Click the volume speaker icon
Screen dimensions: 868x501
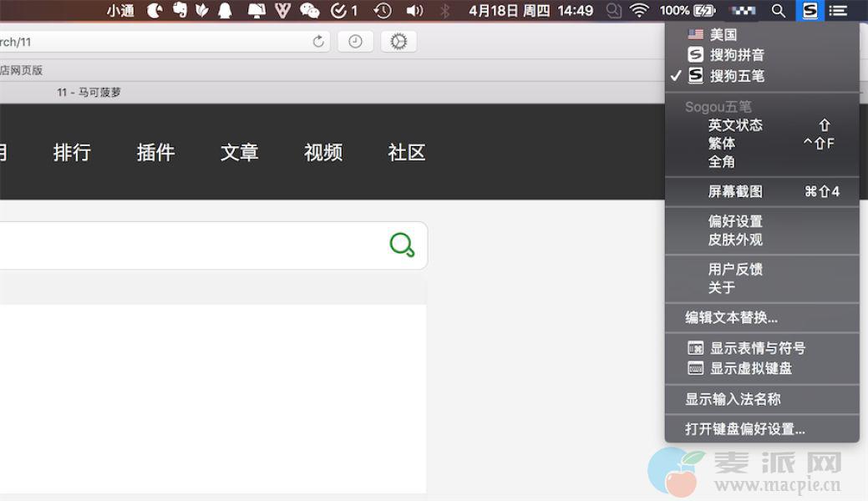click(414, 11)
